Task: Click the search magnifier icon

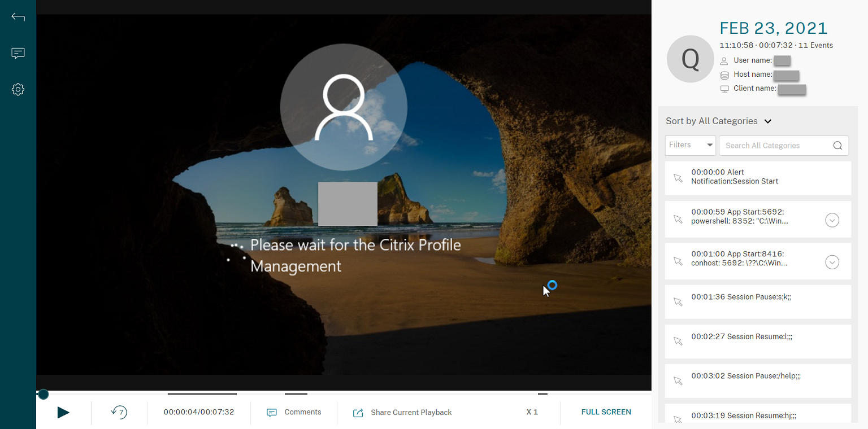Action: (x=837, y=146)
